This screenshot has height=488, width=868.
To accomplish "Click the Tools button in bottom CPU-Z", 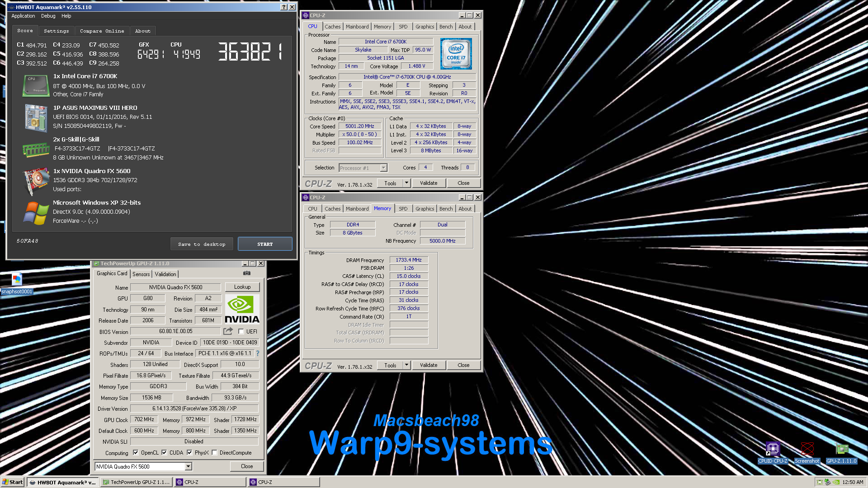I will [x=390, y=365].
